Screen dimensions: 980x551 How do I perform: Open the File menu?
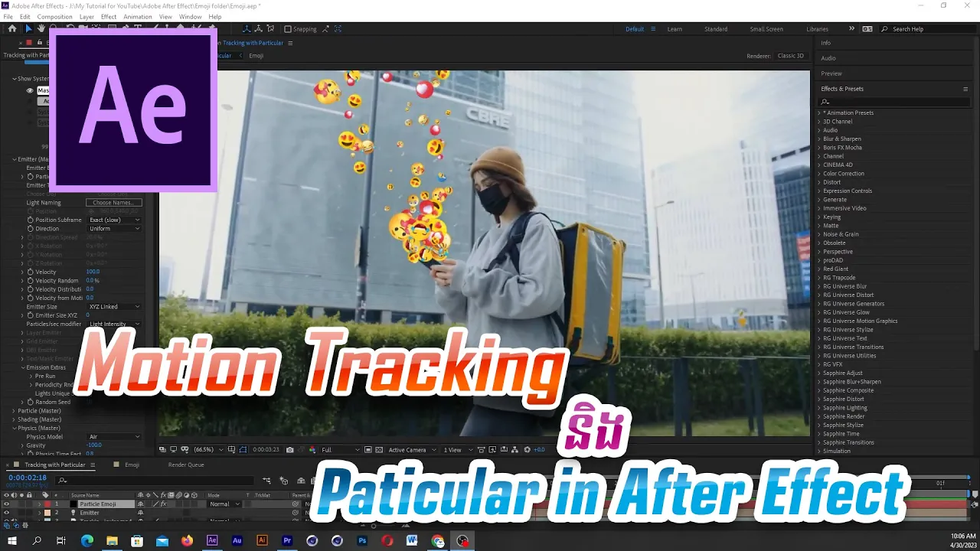click(x=8, y=17)
